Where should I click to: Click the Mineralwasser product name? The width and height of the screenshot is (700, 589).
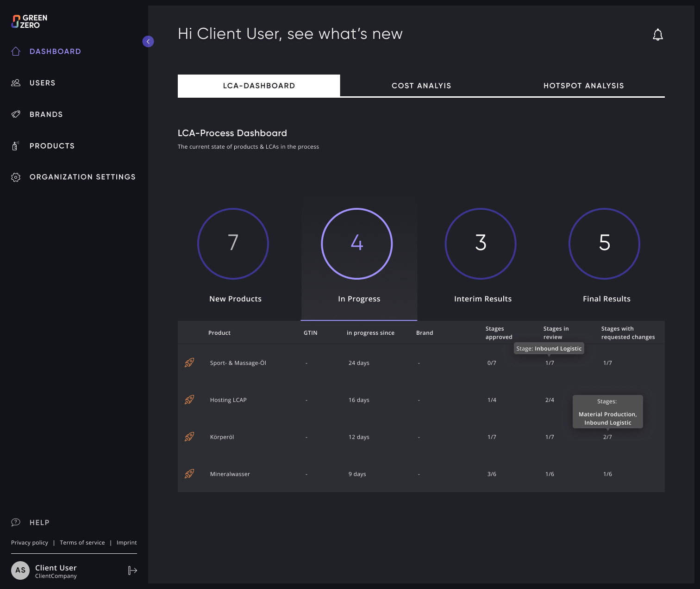click(230, 474)
